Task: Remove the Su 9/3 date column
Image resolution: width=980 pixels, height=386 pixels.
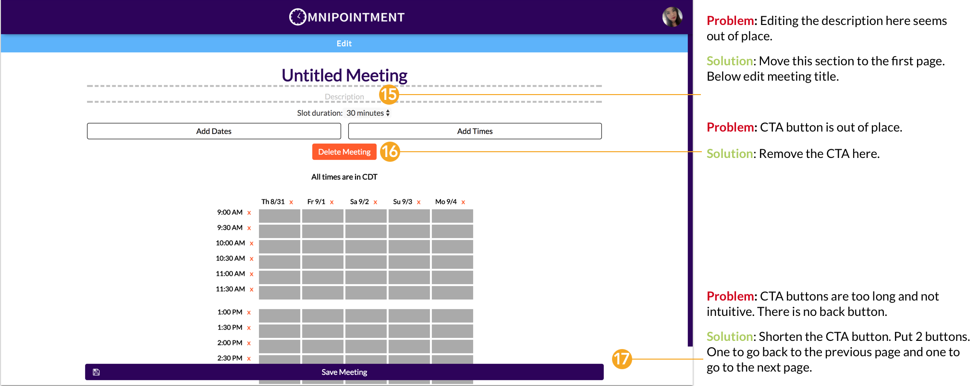Action: point(418,202)
